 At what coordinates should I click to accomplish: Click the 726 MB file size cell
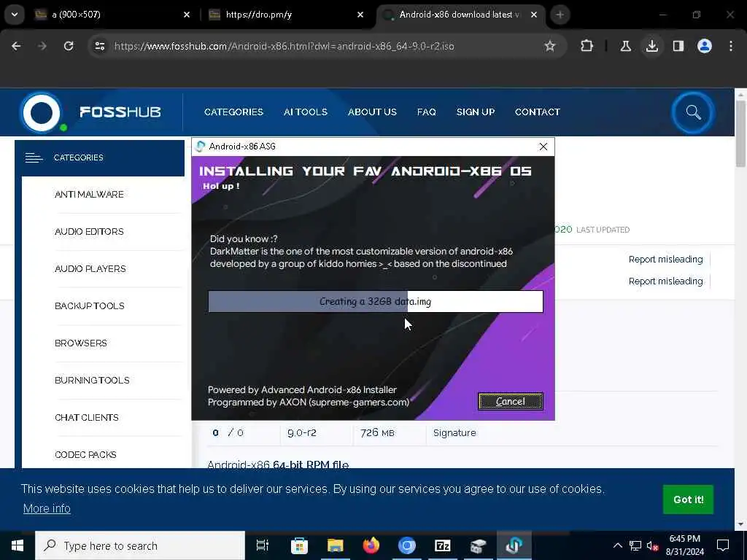pyautogui.click(x=377, y=433)
